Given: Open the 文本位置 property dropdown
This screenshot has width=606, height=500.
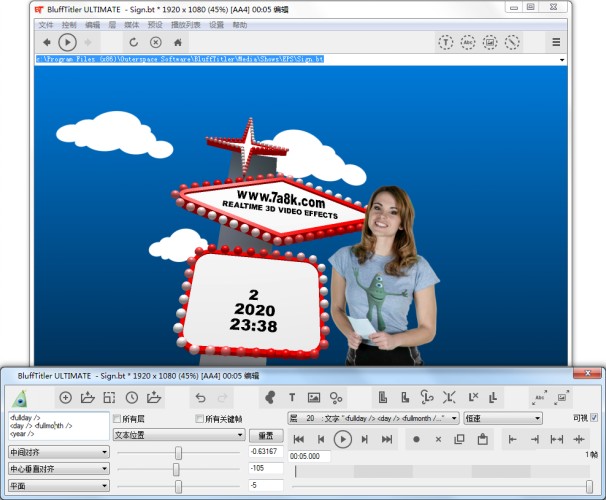Looking at the screenshot, I should click(x=178, y=435).
